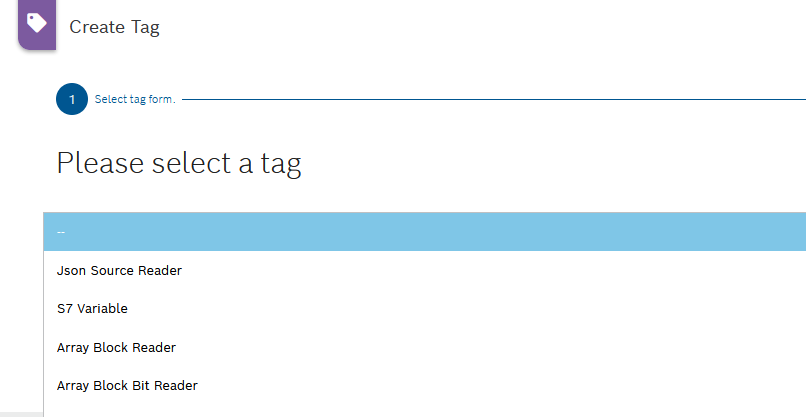Click the S7 entry in the tag list
Image resolution: width=806 pixels, height=417 pixels.
coord(93,309)
